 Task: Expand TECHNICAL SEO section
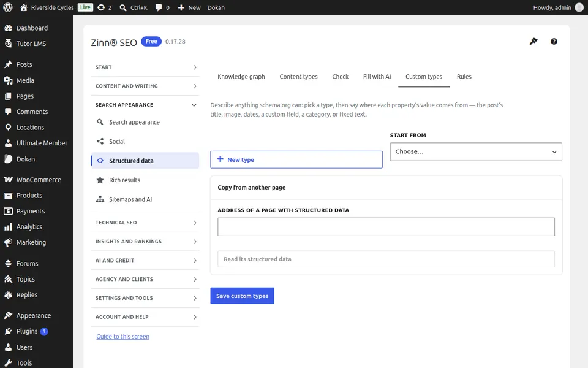point(145,223)
